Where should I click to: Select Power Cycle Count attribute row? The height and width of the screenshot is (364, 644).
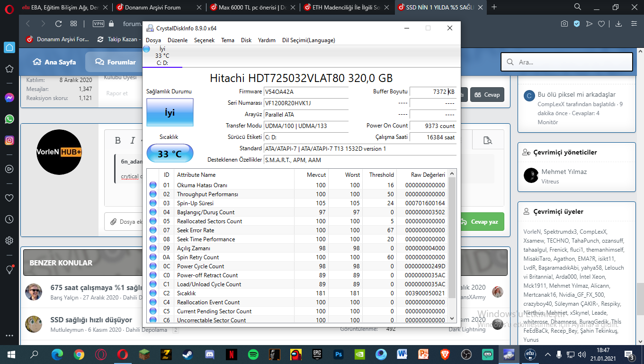(298, 266)
